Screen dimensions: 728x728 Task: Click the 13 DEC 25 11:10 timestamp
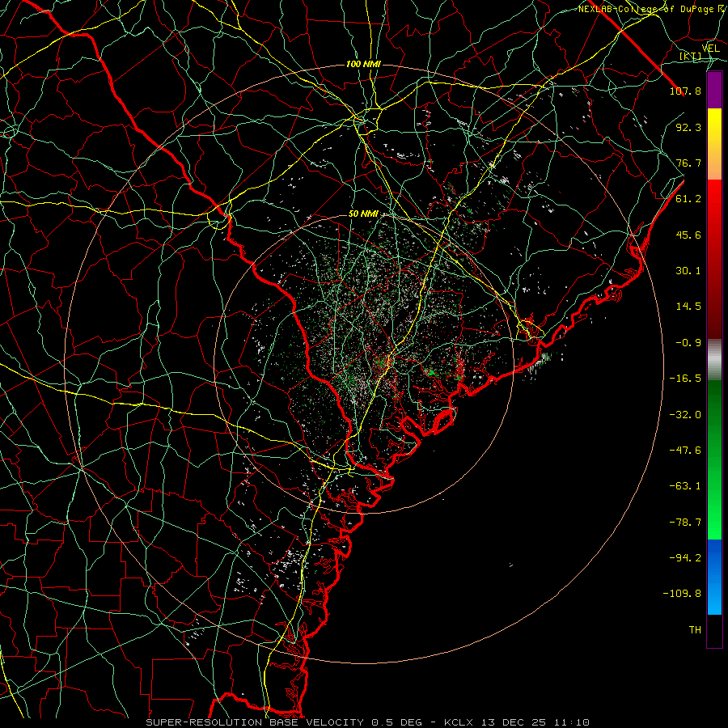tap(535, 722)
